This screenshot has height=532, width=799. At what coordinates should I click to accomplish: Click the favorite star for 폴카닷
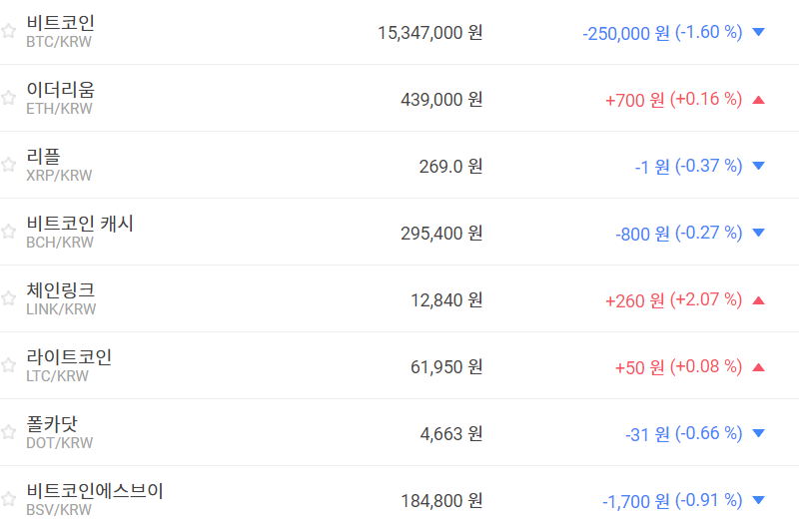click(x=9, y=432)
